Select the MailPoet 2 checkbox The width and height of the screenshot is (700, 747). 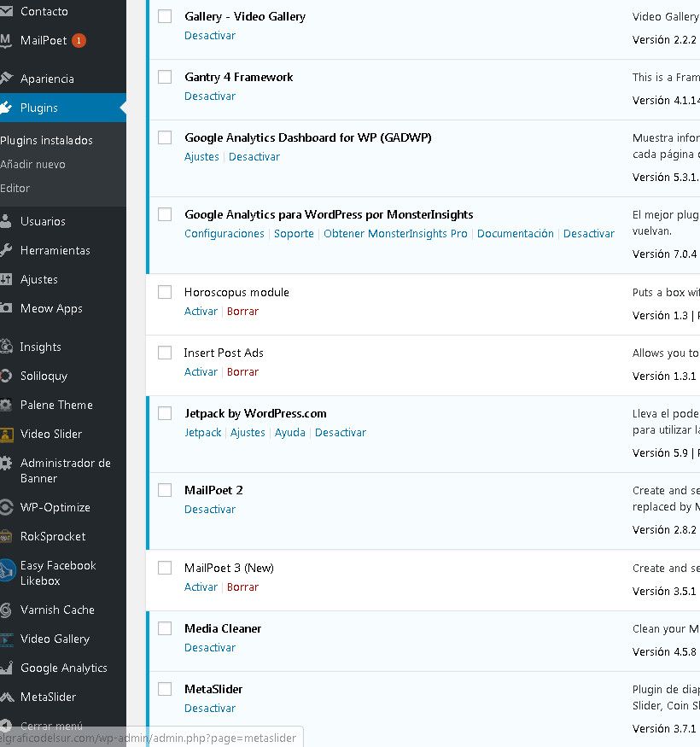165,490
